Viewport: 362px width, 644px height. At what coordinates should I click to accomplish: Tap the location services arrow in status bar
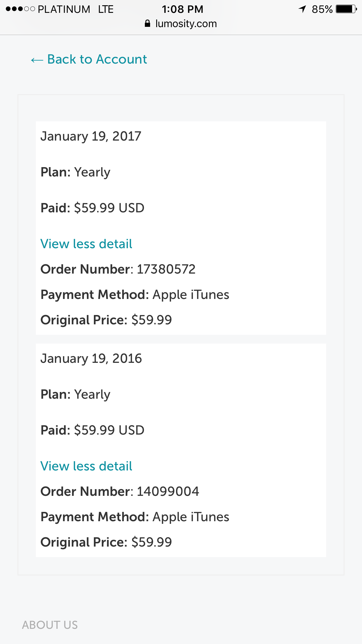(302, 9)
